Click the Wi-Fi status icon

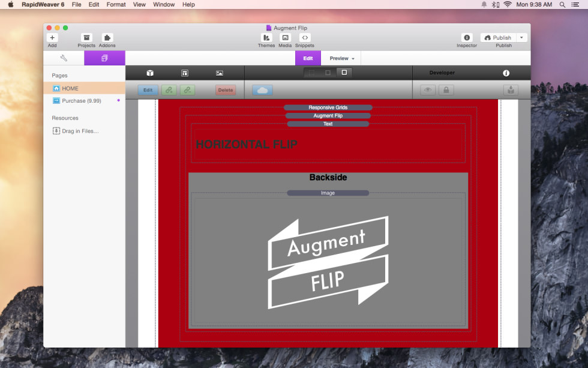tap(508, 4)
